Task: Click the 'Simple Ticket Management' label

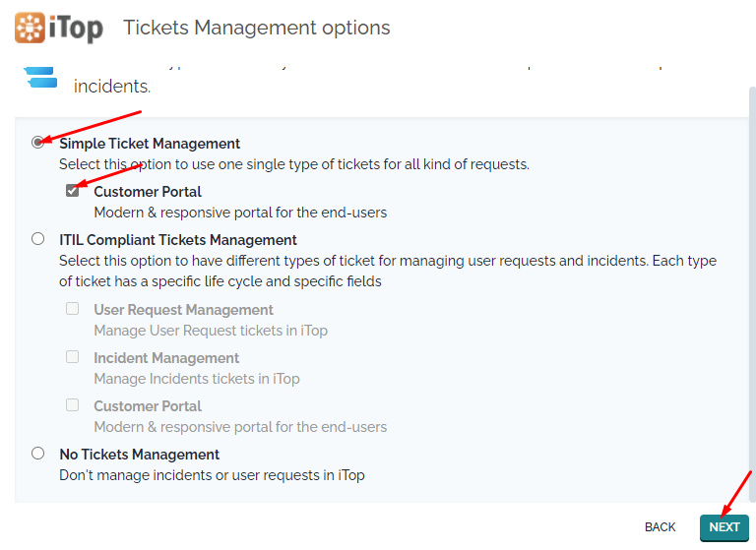Action: coord(150,144)
